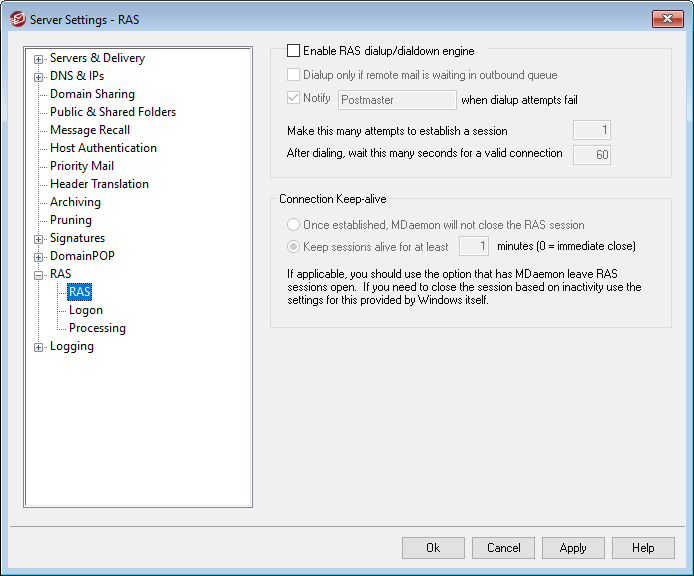Toggle the Notify checkbox

pos(294,98)
